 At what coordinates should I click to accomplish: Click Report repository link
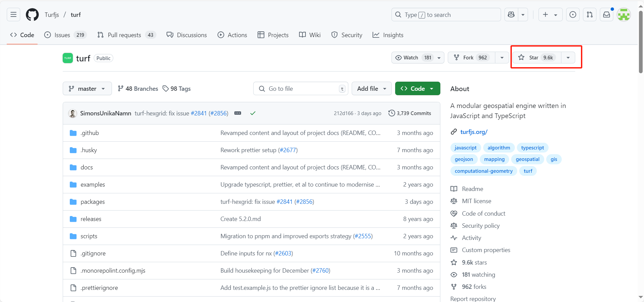coord(473,299)
